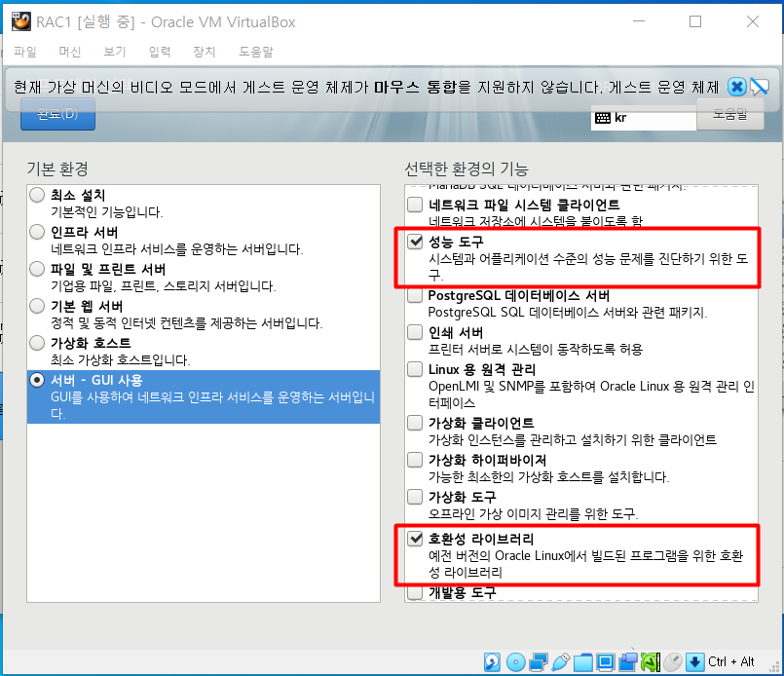Check the 네트워크 파일 시스템 클라이언트 checkbox
Screen dimensions: 784x676
click(x=415, y=204)
